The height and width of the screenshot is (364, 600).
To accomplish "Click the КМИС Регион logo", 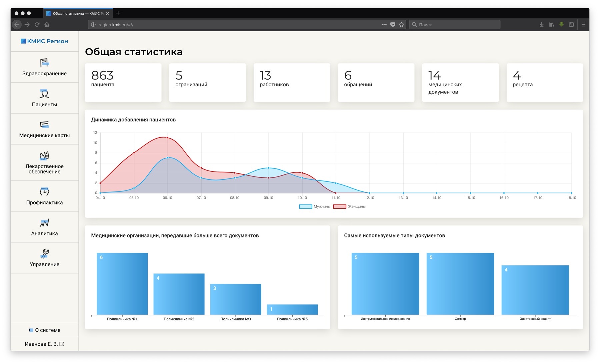I will 44,41.
